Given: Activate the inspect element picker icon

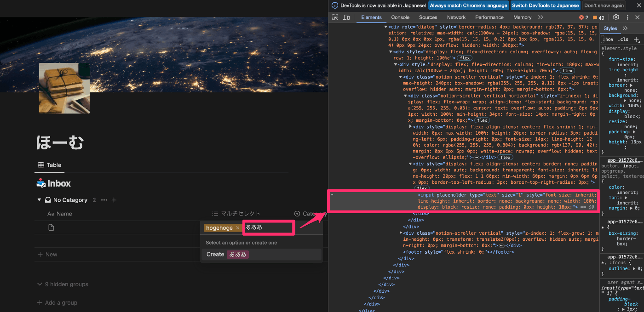Looking at the screenshot, I should (335, 17).
